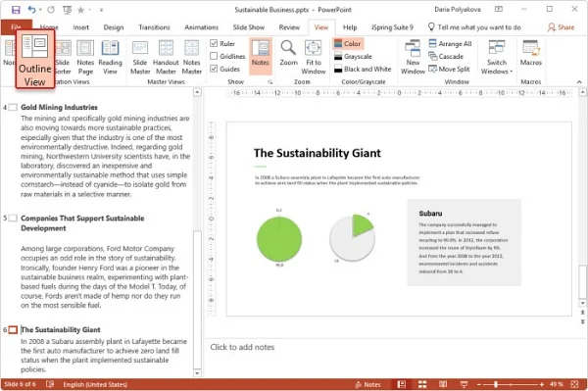This screenshot has width=588, height=391.
Task: Click the Redo icon in the quick access toolbar
Action: click(x=51, y=10)
